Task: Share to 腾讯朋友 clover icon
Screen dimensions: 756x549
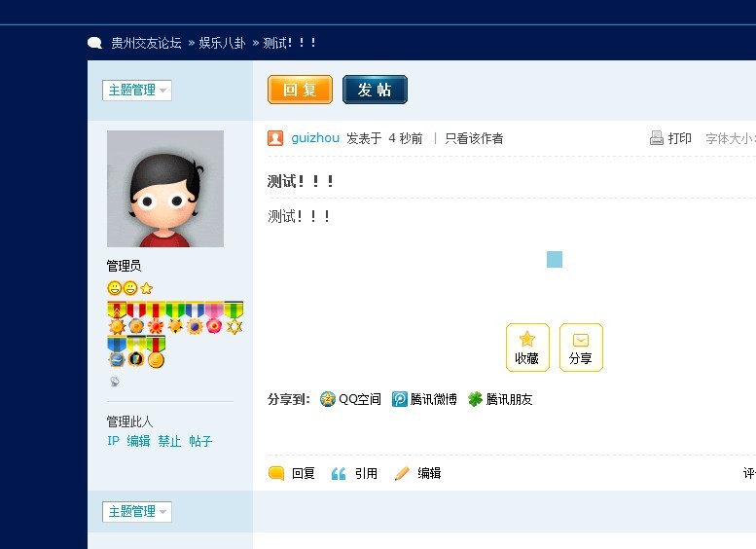Action: point(476,399)
